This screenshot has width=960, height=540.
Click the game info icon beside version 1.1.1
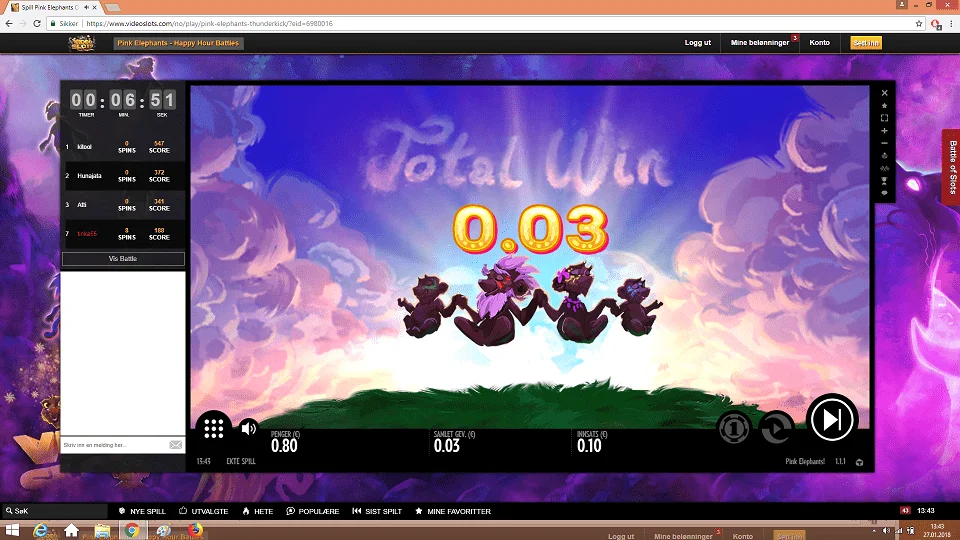(x=860, y=462)
